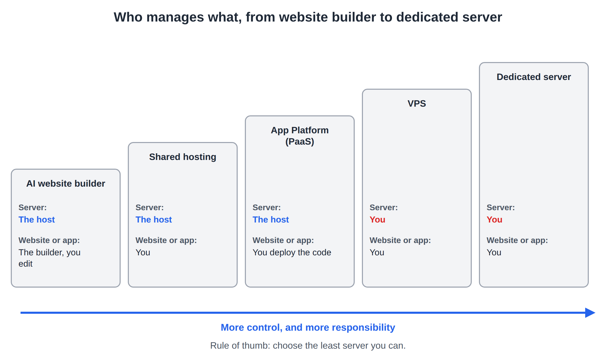Screen dimensions: 616x364
Task: Click 'The host' in the App Platform card
Action: [x=271, y=220]
